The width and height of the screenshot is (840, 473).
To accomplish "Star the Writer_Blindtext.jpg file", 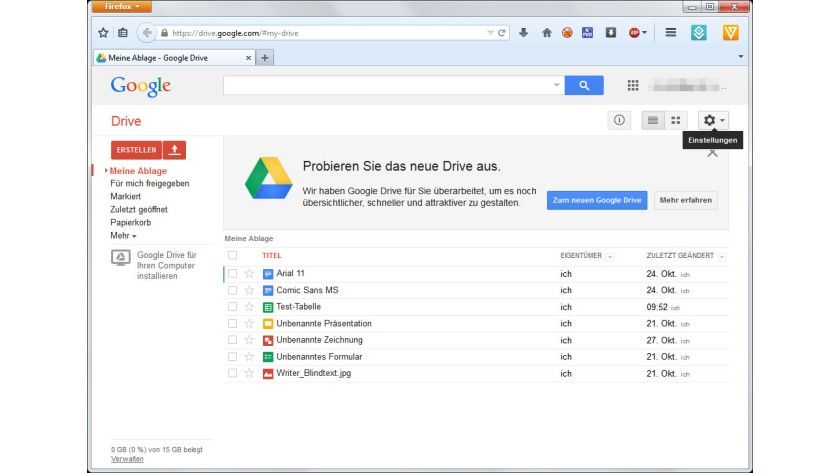I will click(x=249, y=373).
